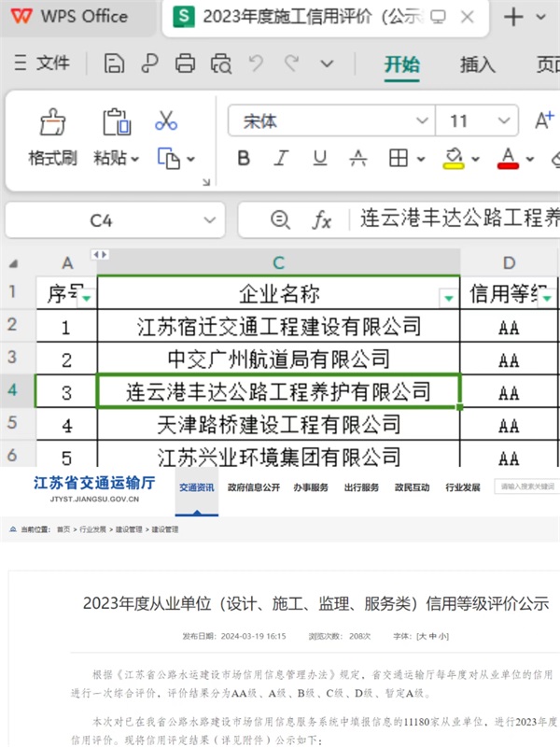
Task: Apply the yellow fill color swatch
Action: [x=454, y=157]
